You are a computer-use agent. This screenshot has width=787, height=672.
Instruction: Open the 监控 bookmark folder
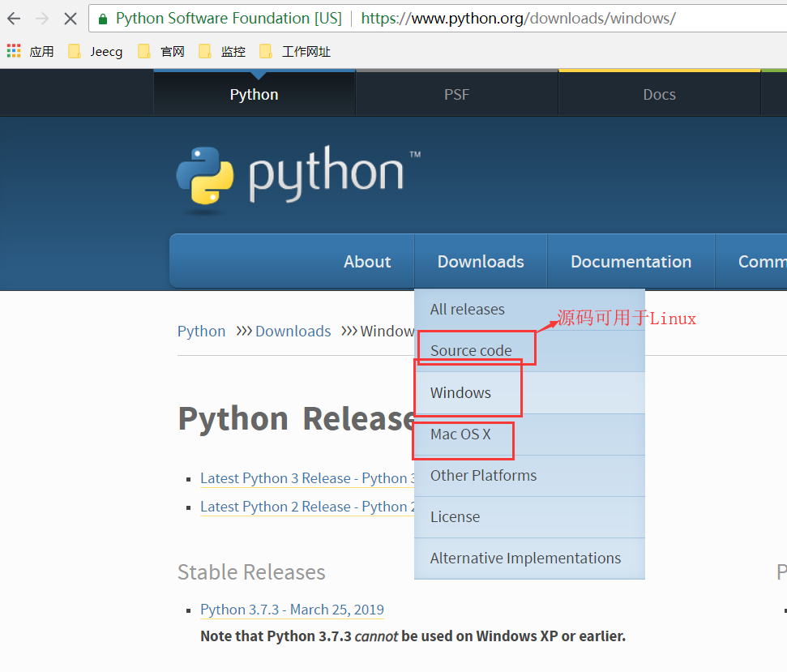pos(222,51)
